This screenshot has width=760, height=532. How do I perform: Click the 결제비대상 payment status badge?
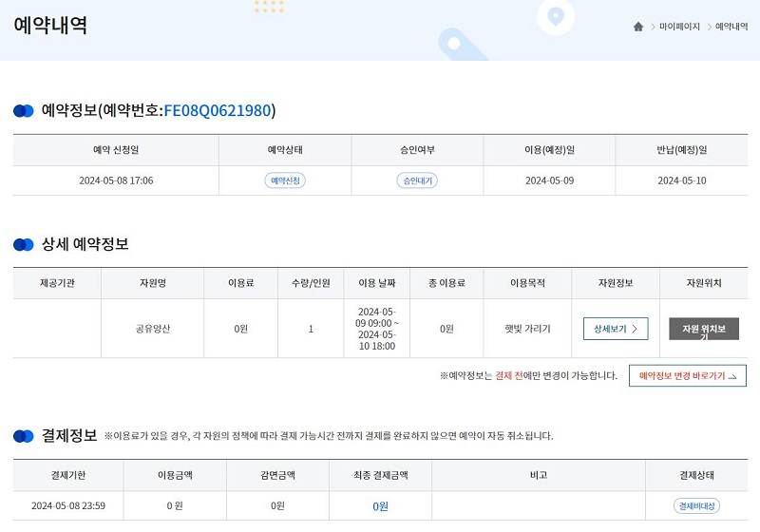pos(696,505)
